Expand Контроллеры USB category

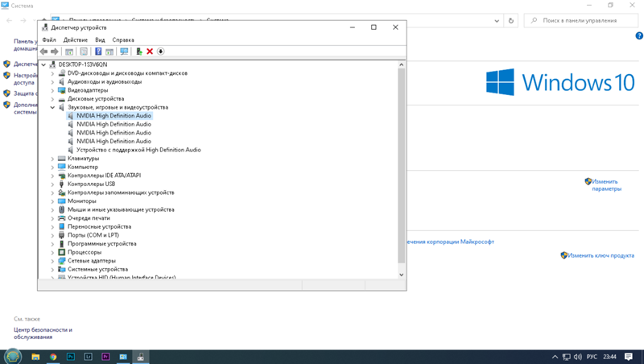tap(52, 184)
